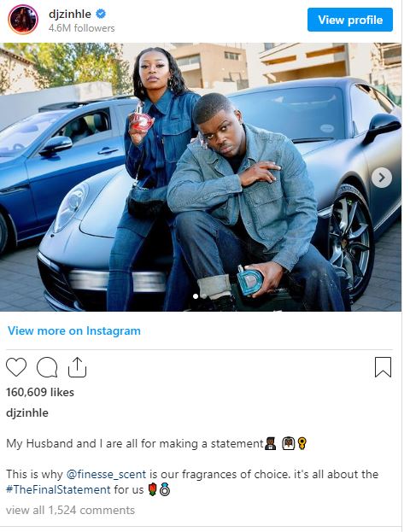The width and height of the screenshot is (410, 532).
Task: Expand view all 1,524 comments
Action: pos(70,510)
